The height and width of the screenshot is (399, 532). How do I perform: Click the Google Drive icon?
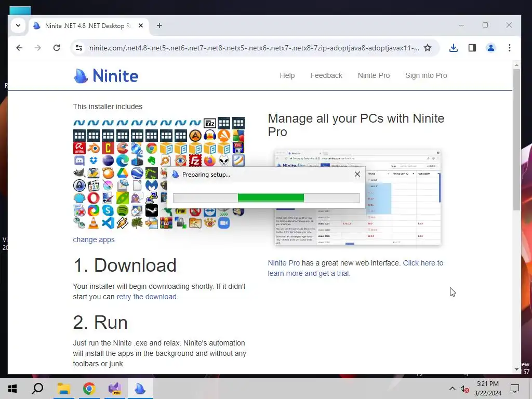[123, 173]
